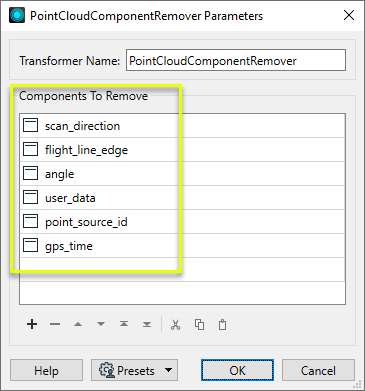This screenshot has width=365, height=391.
Task: Select the user_data component entry
Action: pos(182,198)
